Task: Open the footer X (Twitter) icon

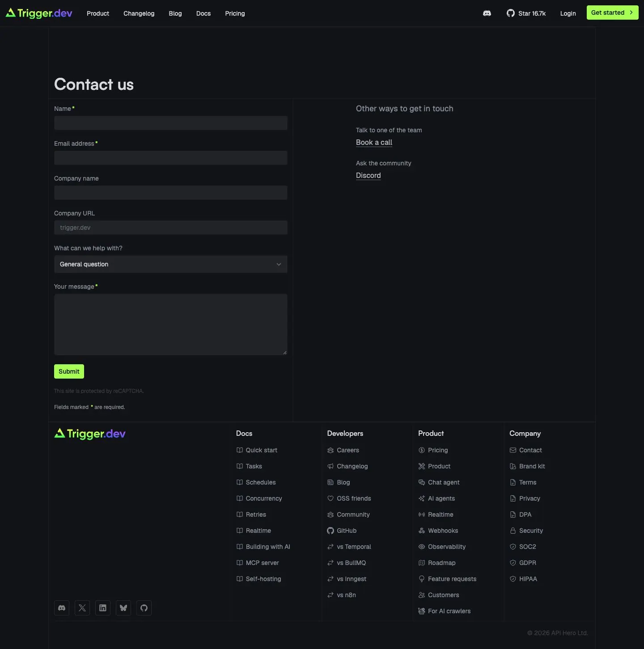Action: pos(82,608)
